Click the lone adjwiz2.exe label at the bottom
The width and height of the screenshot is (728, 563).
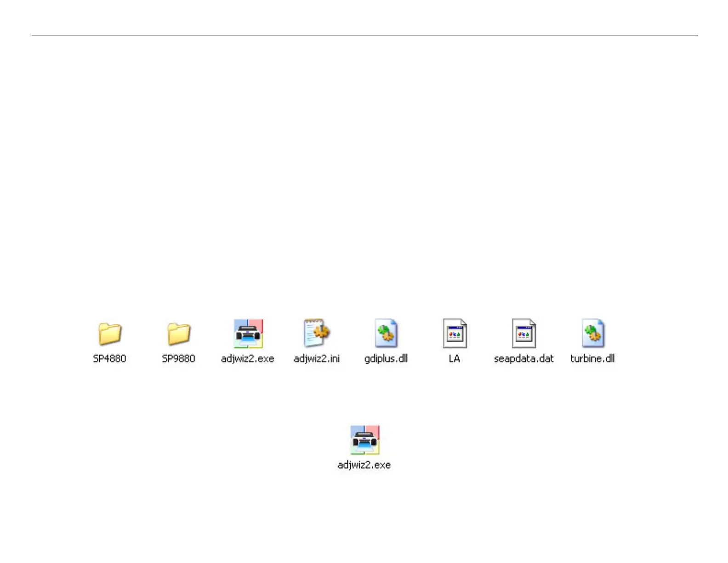[364, 465]
